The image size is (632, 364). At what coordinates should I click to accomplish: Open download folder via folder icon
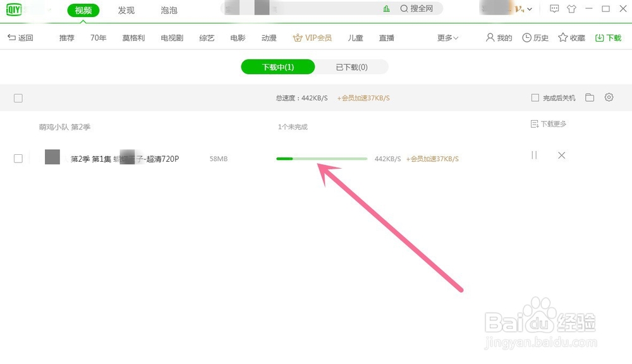590,97
